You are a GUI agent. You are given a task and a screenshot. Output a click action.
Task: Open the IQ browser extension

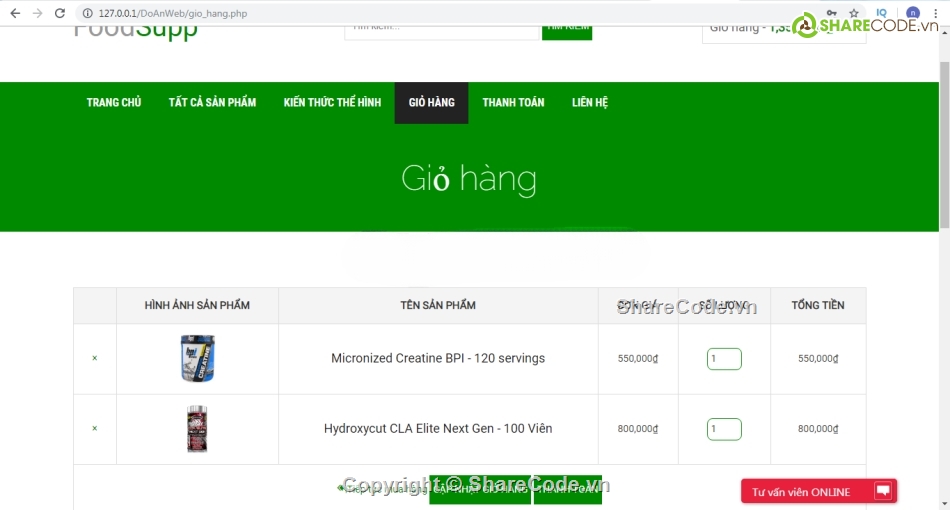(882, 13)
